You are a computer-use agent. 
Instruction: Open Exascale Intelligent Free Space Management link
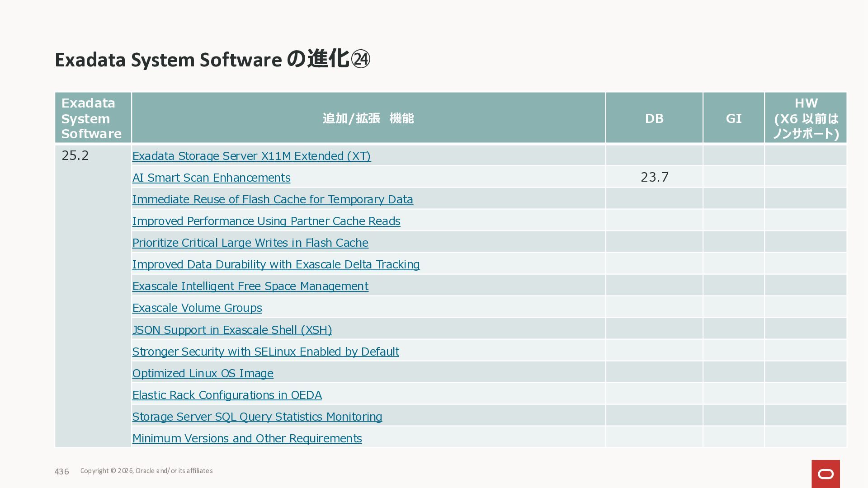[x=250, y=286]
